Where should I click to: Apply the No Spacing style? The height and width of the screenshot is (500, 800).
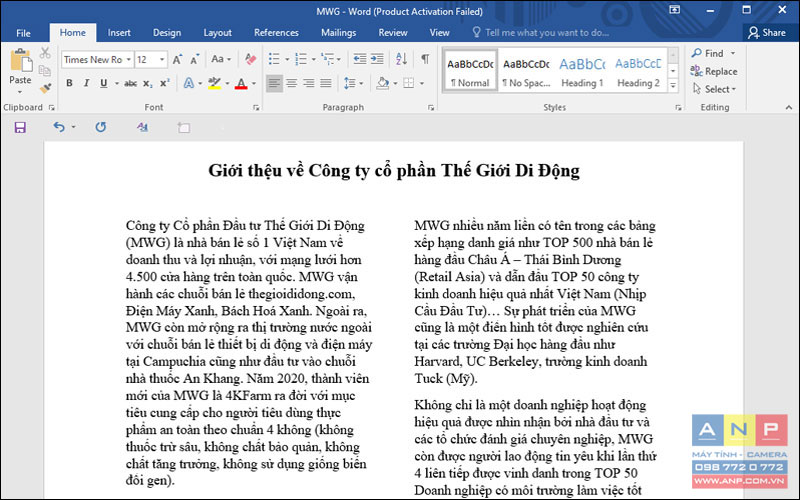pyautogui.click(x=526, y=70)
